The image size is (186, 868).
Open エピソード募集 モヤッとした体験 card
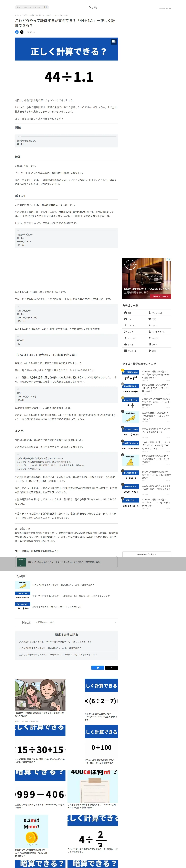40,700
